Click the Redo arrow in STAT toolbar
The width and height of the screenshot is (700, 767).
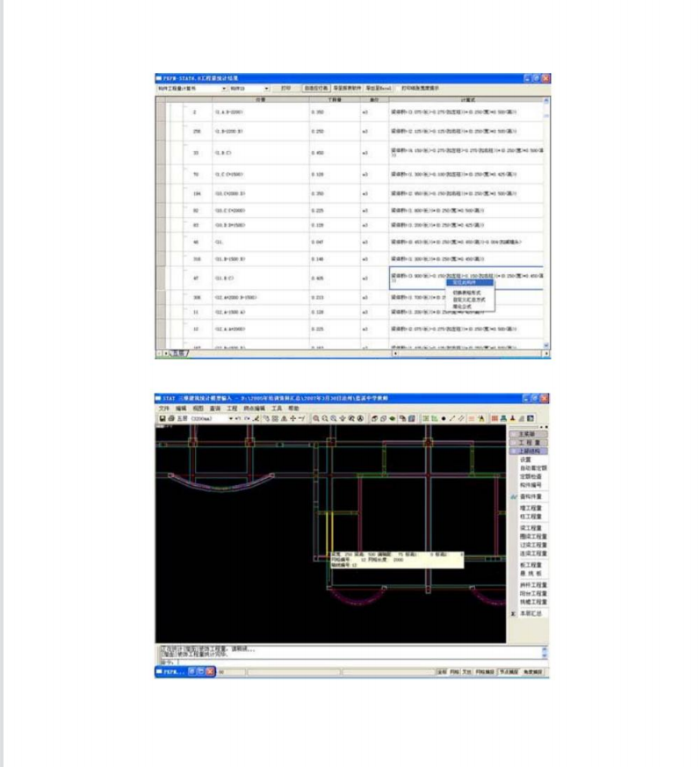247,418
